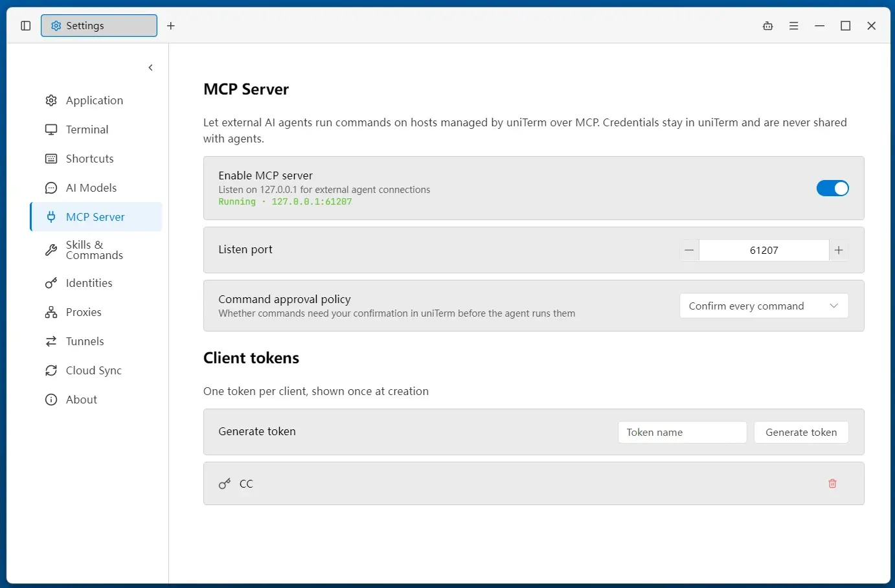Collapse the settings sidebar with chevron
The height and width of the screenshot is (588, 895).
151,67
